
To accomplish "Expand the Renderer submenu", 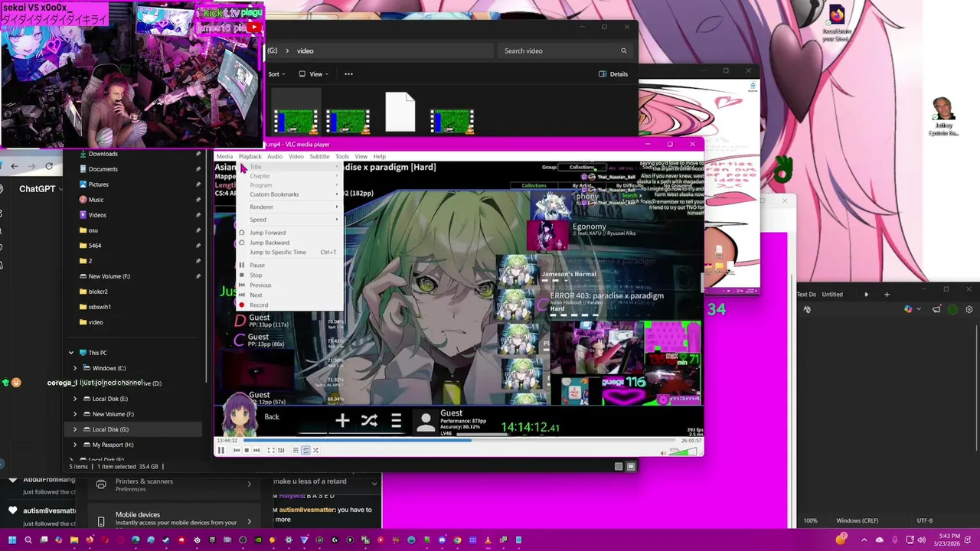I will point(289,207).
